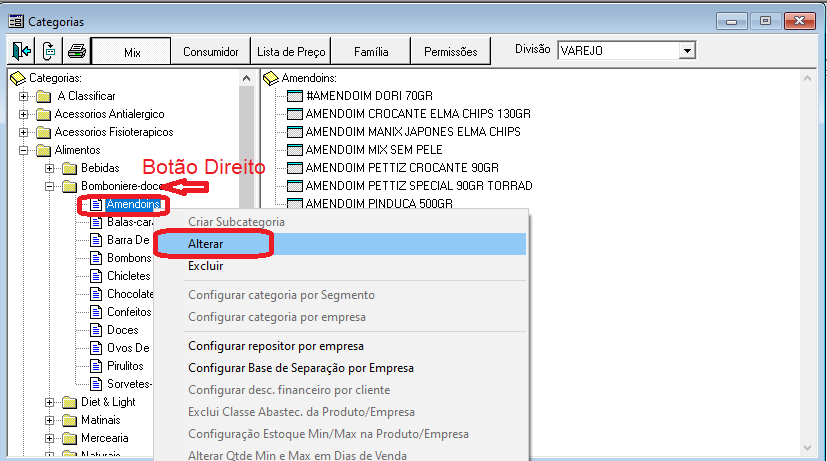Screen dimensions: 827x461
Task: Switch to the Consumidor tab
Action: point(210,51)
